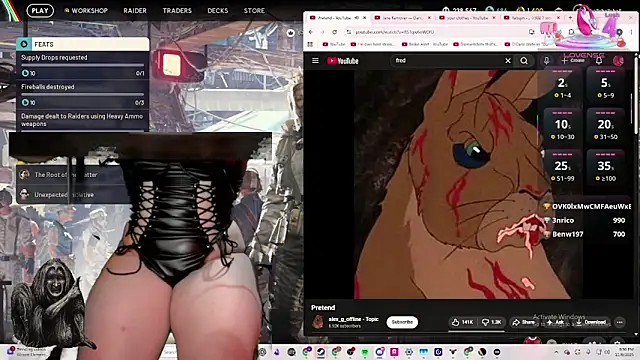This screenshot has width=640, height=360.
Task: Open the DECKS game menu
Action: pos(218,11)
